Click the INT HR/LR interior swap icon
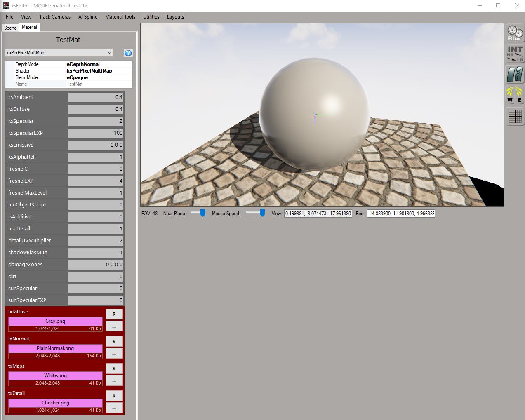 point(515,54)
